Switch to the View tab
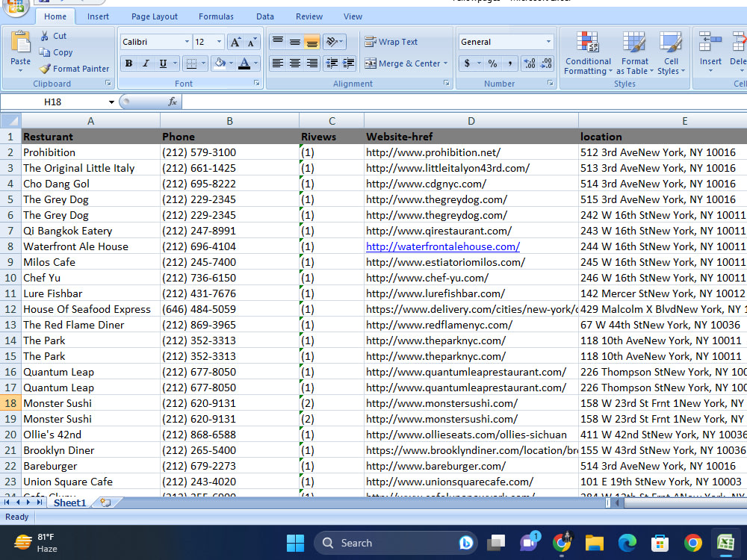The height and width of the screenshot is (560, 747). [353, 16]
